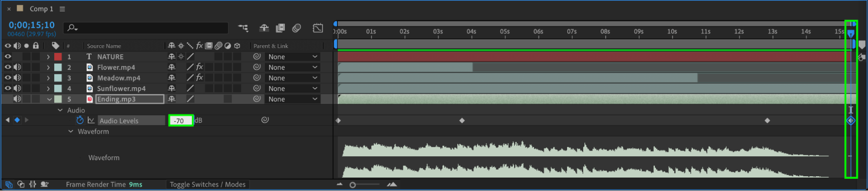
Task: Click the Audio Levels stopwatch icon
Action: pyautogui.click(x=80, y=120)
